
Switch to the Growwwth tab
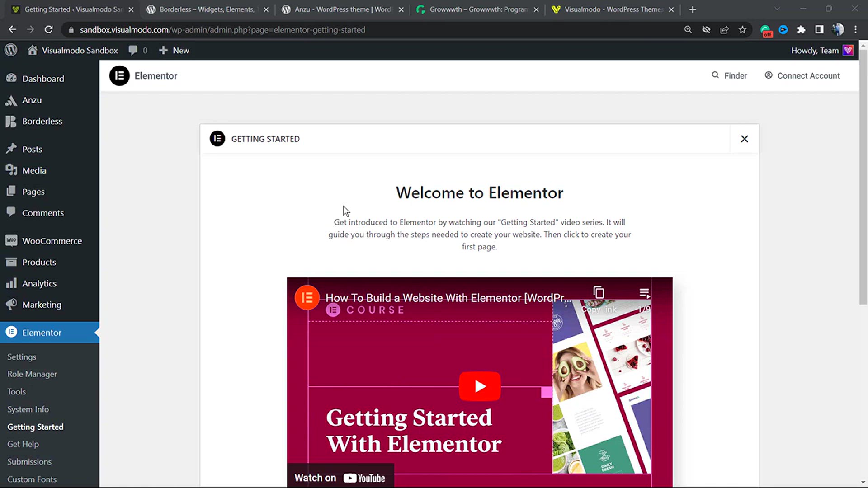tap(477, 9)
